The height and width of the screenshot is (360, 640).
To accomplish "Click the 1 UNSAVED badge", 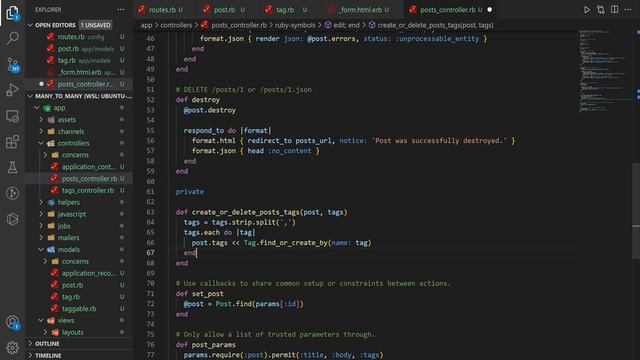I will pos(95,25).
